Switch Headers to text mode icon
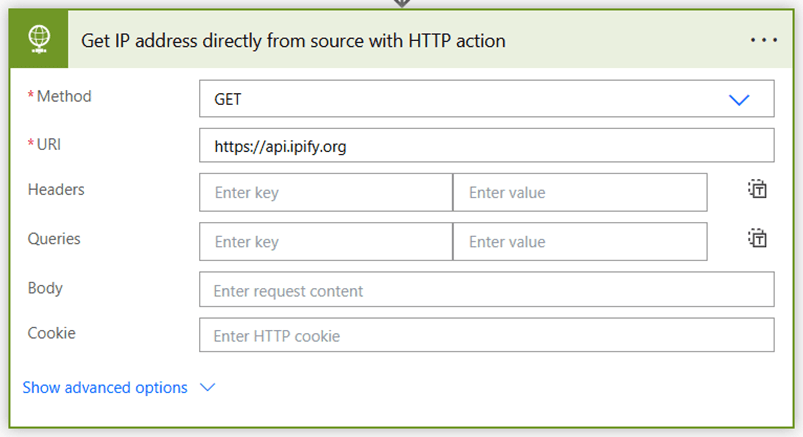 click(757, 190)
